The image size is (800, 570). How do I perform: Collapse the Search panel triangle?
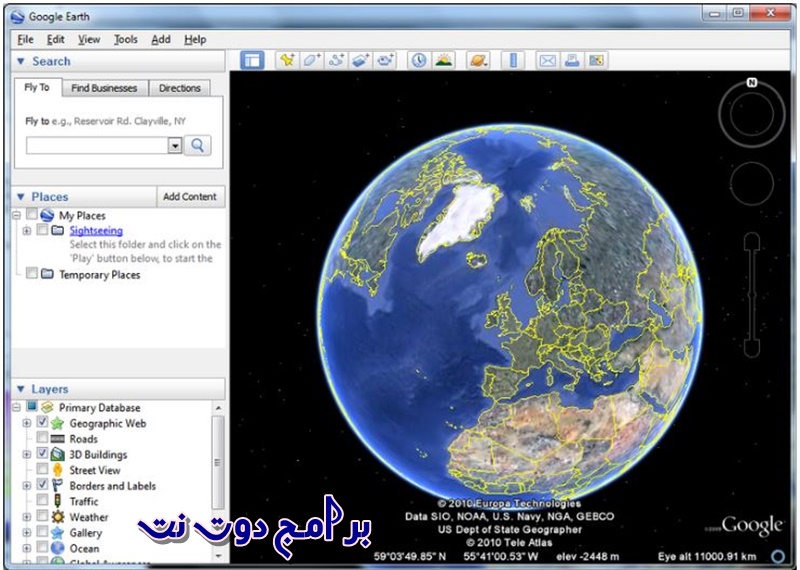click(x=21, y=61)
